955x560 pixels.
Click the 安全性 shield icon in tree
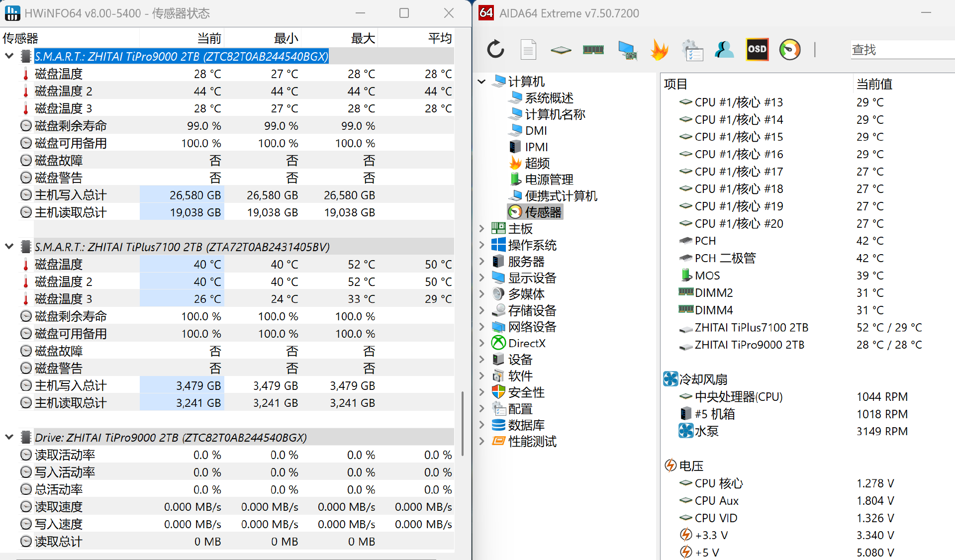coord(498,392)
